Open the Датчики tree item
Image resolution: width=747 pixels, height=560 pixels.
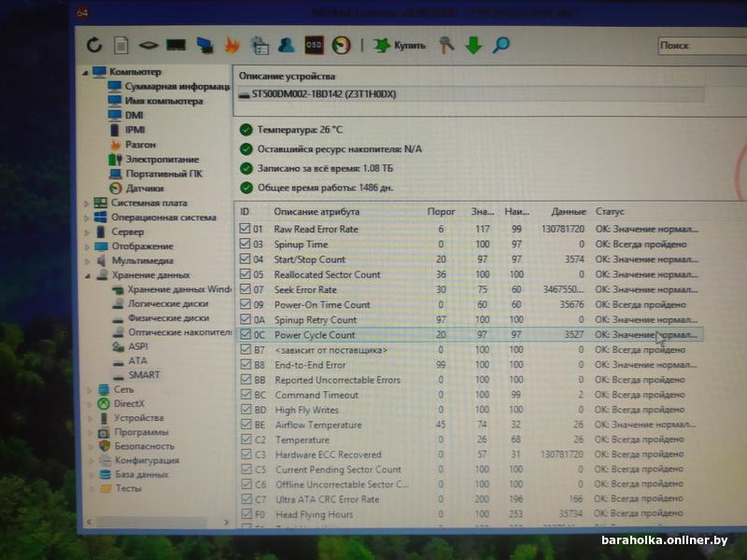pos(145,189)
